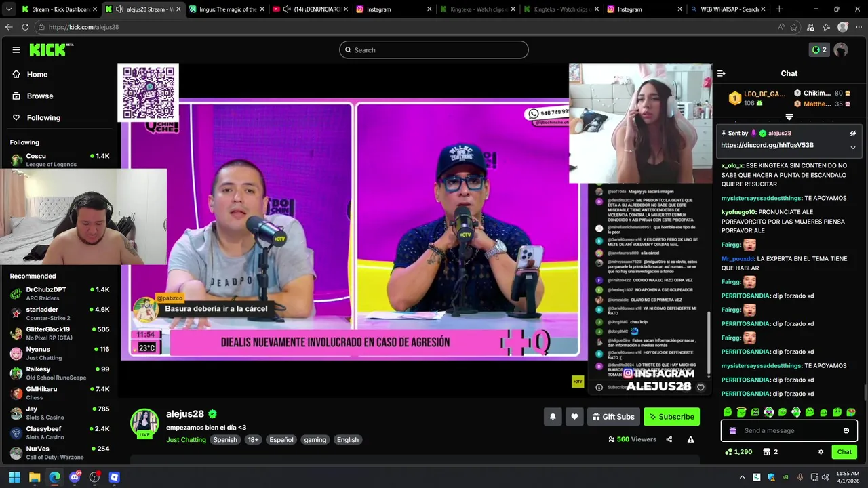Click the green Subscribe button
The width and height of the screenshot is (868, 488).
(671, 417)
